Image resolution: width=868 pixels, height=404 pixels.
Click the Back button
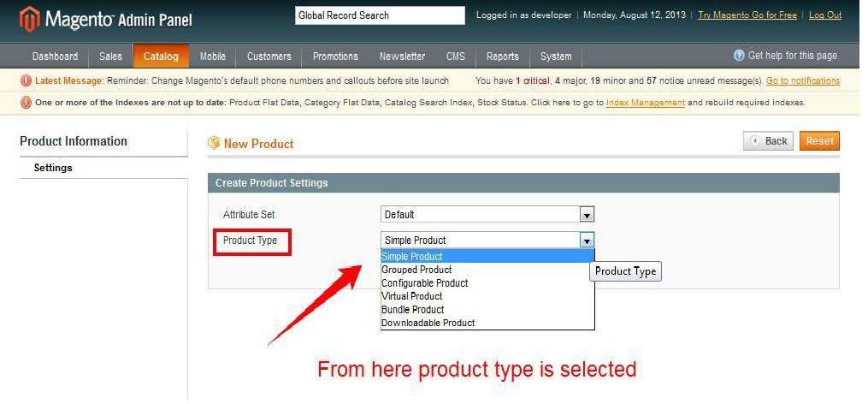click(768, 140)
